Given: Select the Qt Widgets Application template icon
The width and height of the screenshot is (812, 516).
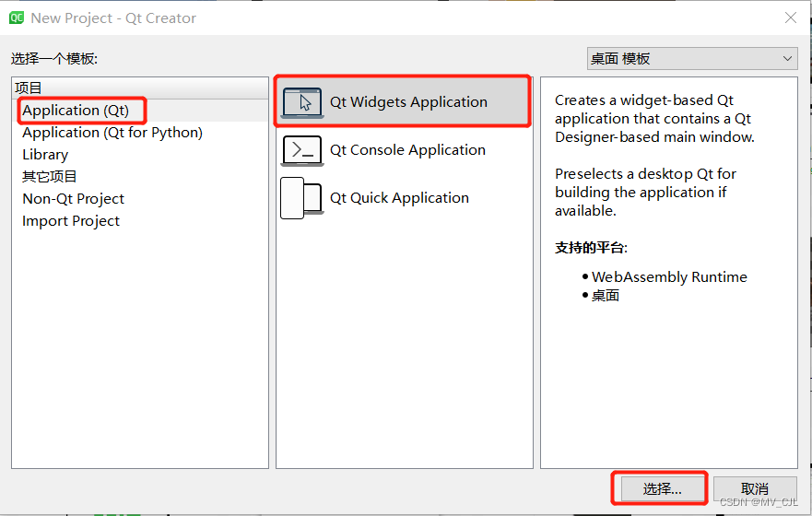Looking at the screenshot, I should pyautogui.click(x=302, y=102).
